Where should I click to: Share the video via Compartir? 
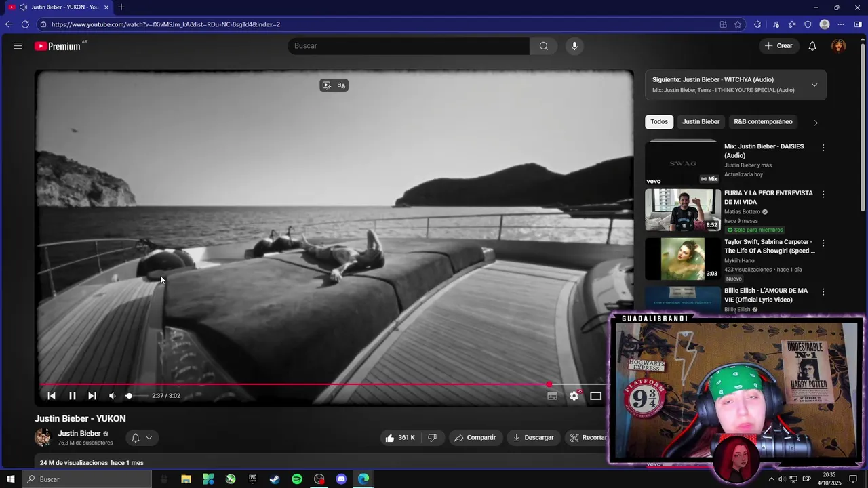(475, 438)
